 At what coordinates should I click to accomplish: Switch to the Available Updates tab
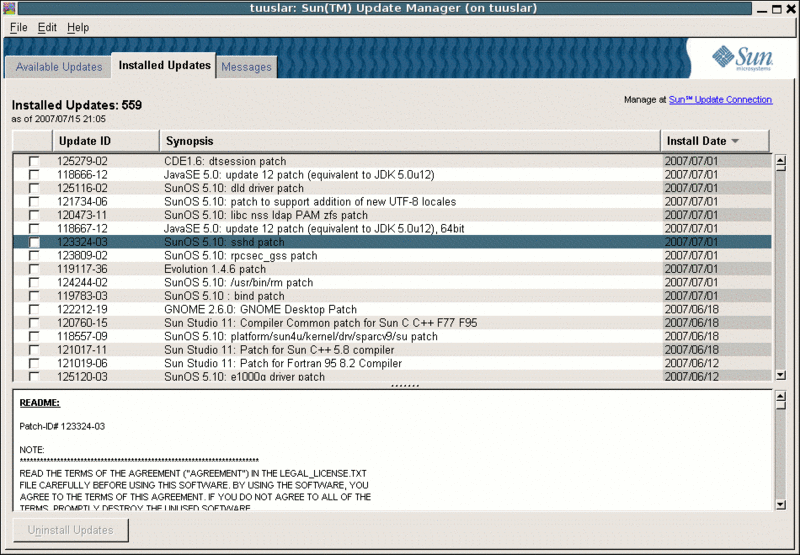59,67
